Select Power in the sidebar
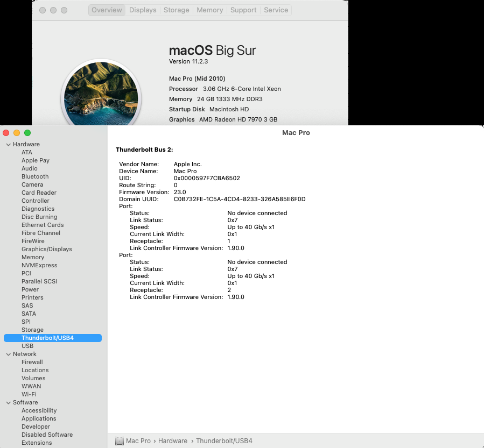 30,289
